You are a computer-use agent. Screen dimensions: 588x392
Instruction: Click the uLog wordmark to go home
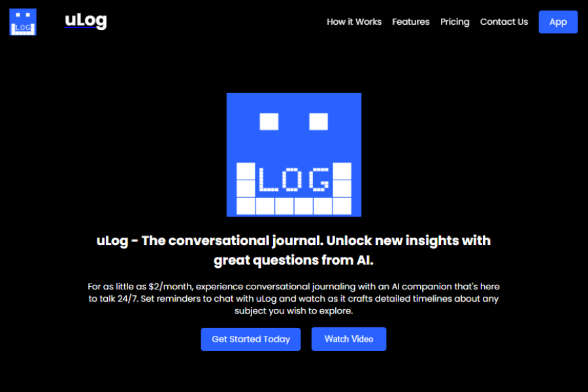(x=86, y=20)
